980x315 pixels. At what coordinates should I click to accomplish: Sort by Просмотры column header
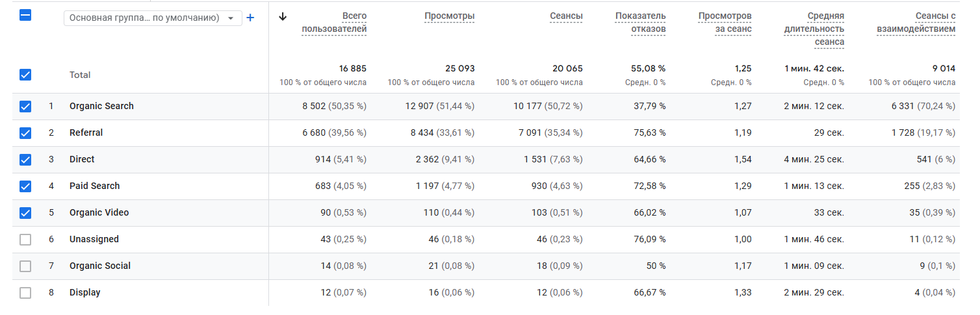coord(449,16)
